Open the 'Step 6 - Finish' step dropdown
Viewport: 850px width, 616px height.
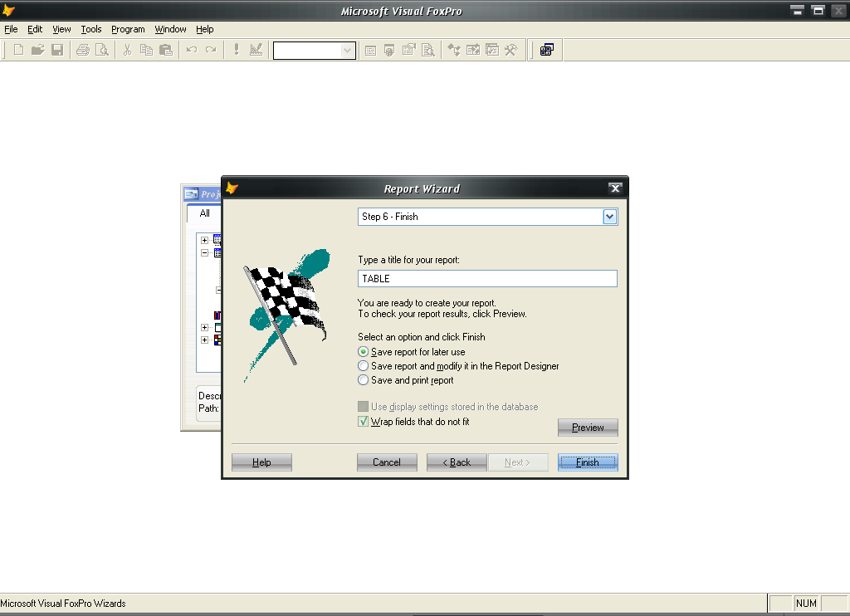coord(610,217)
